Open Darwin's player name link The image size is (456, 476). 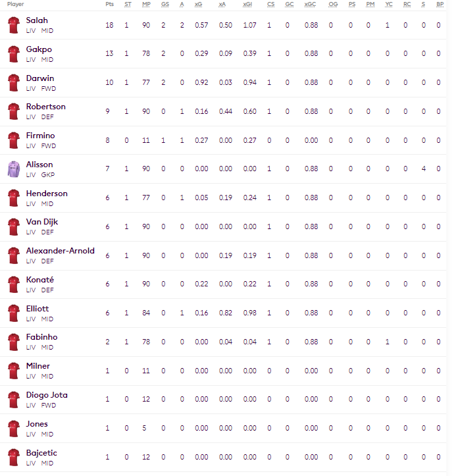click(40, 78)
